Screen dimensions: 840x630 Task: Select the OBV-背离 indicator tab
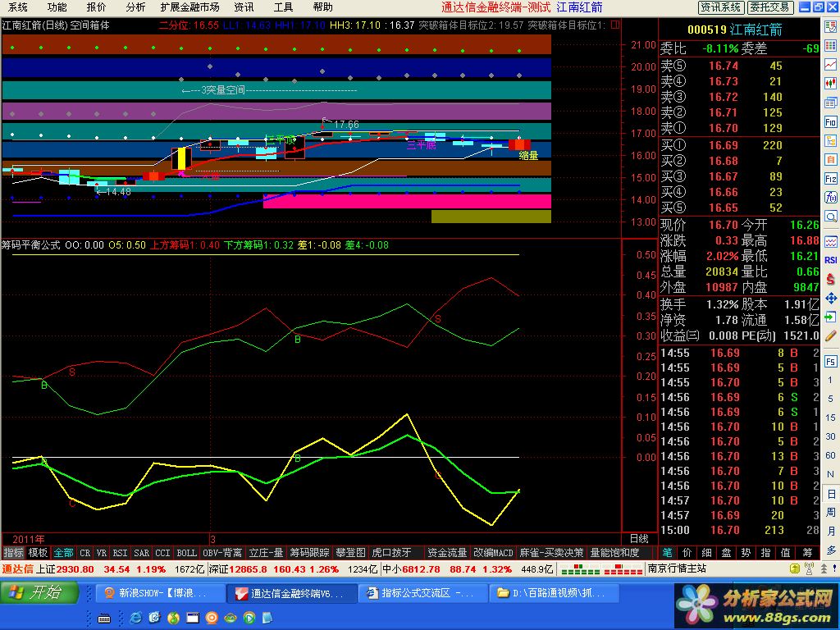[x=222, y=552]
